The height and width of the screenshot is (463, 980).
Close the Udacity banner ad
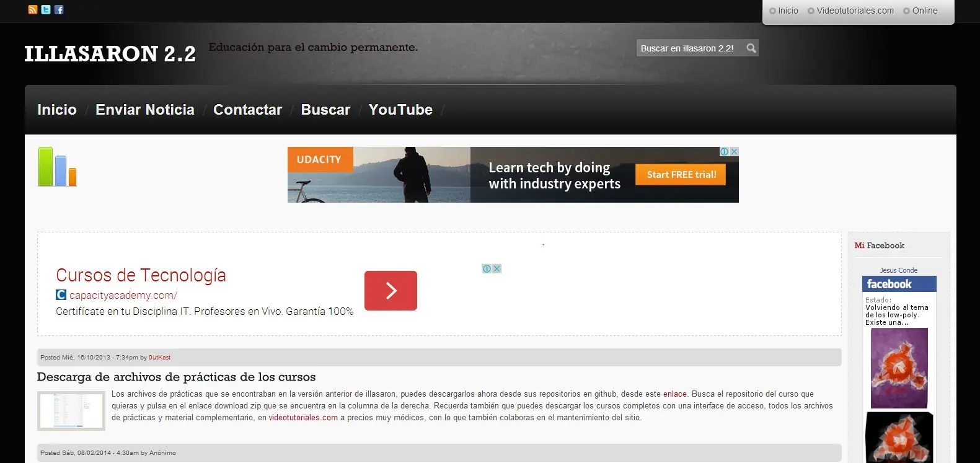tap(734, 151)
